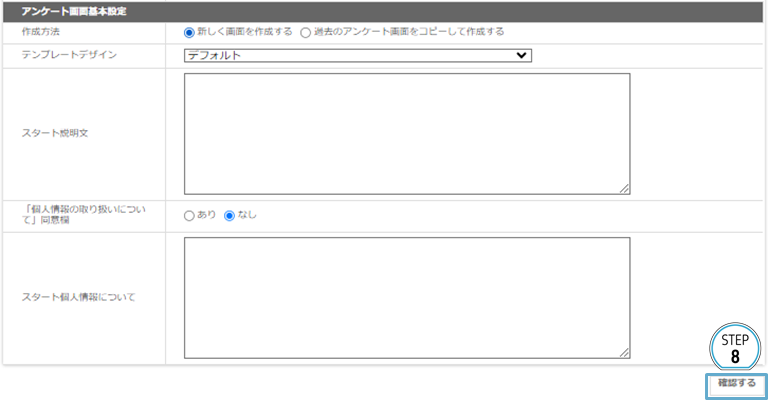Select the なし consent radio button
The image size is (768, 400).
(229, 215)
